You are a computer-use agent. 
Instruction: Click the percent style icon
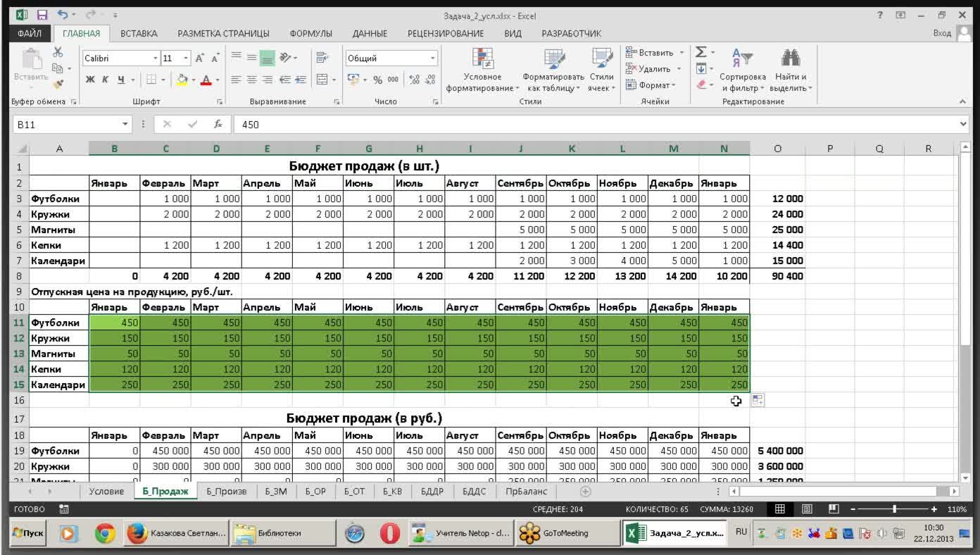click(377, 80)
